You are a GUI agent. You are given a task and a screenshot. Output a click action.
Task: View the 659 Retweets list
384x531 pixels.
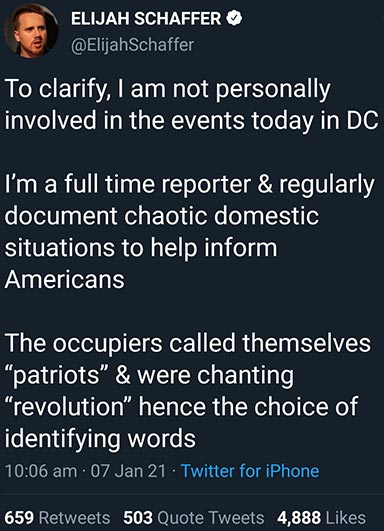57,518
